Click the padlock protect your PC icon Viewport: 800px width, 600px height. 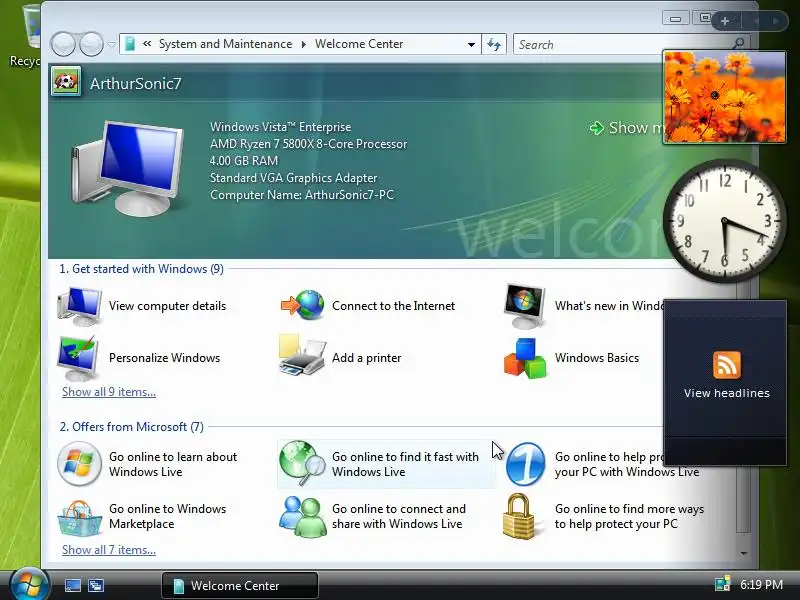pyautogui.click(x=519, y=516)
